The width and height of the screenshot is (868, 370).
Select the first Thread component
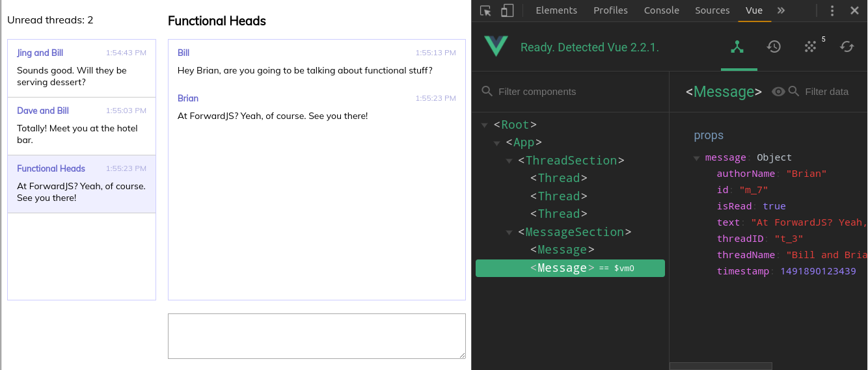pyautogui.click(x=559, y=178)
